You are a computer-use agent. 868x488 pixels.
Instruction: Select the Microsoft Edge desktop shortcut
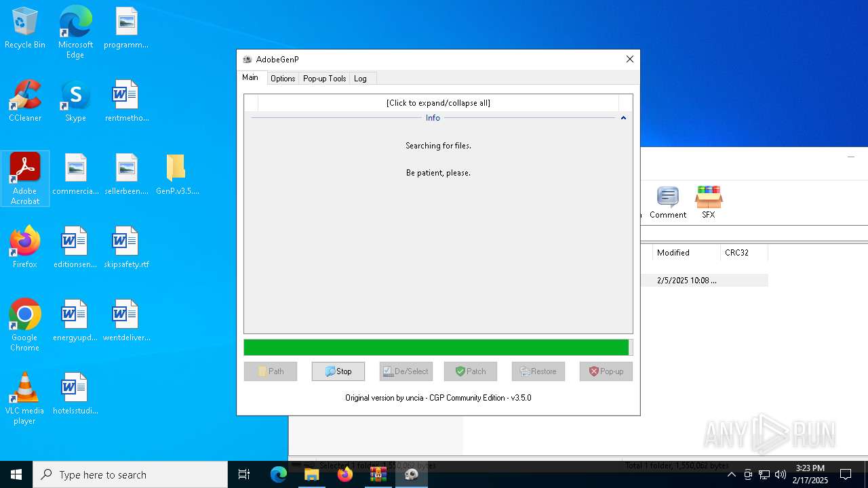(x=75, y=32)
